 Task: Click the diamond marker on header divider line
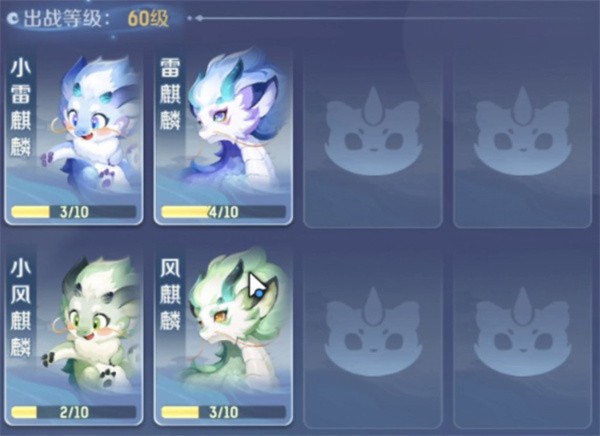199,18
